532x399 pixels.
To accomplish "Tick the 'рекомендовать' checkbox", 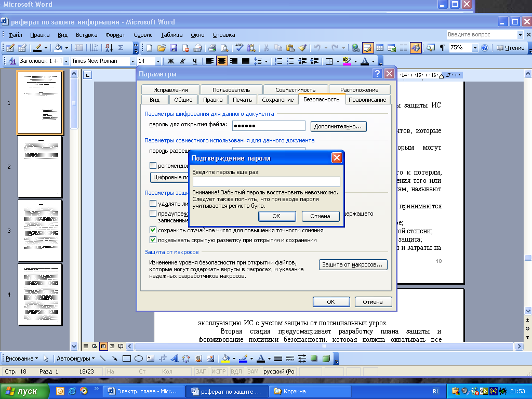I will coord(153,166).
